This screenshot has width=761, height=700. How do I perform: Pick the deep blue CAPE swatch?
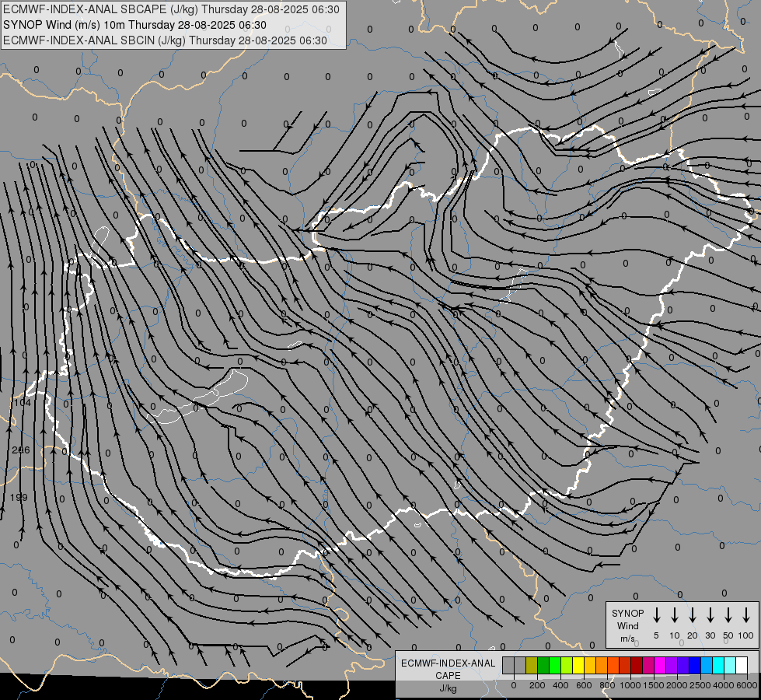click(x=694, y=665)
